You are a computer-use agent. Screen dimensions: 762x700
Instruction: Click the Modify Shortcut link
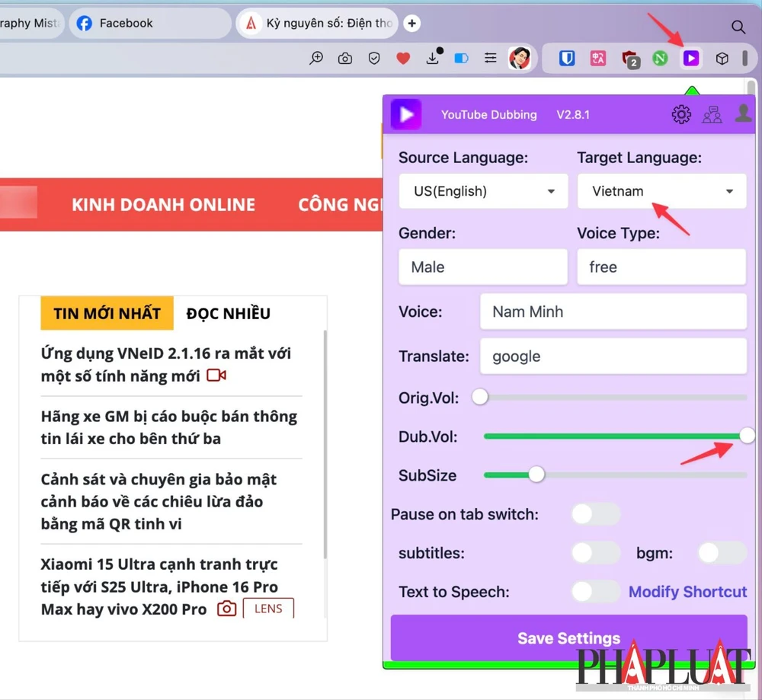pos(687,592)
